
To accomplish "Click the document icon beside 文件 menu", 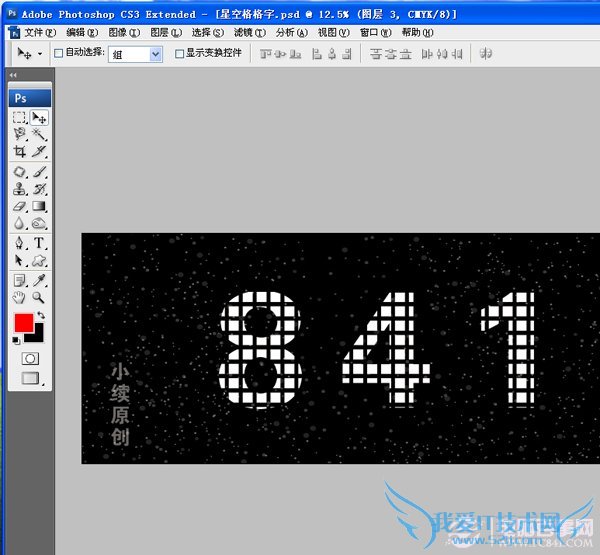I will (14, 33).
